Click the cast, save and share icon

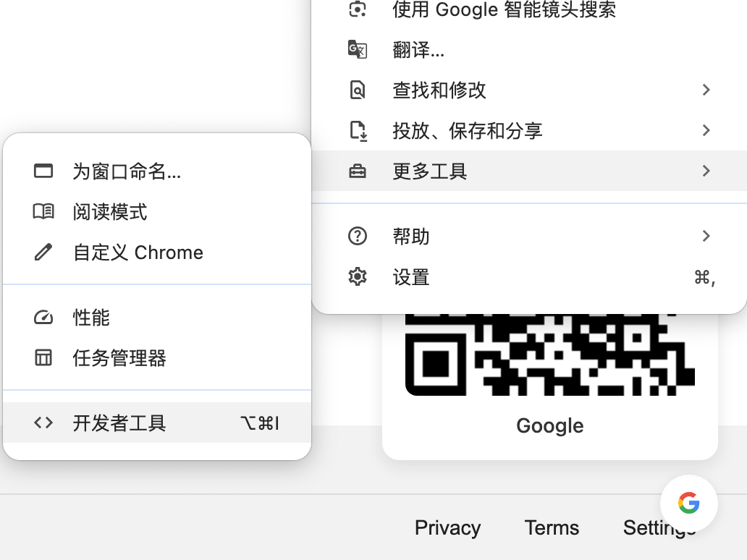click(358, 131)
